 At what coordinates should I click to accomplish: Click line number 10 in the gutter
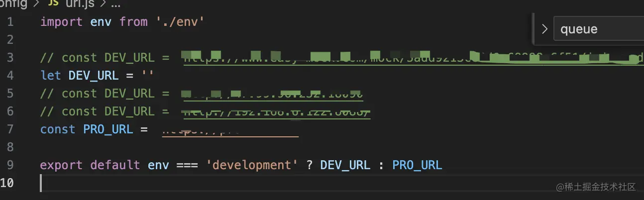tap(7, 183)
